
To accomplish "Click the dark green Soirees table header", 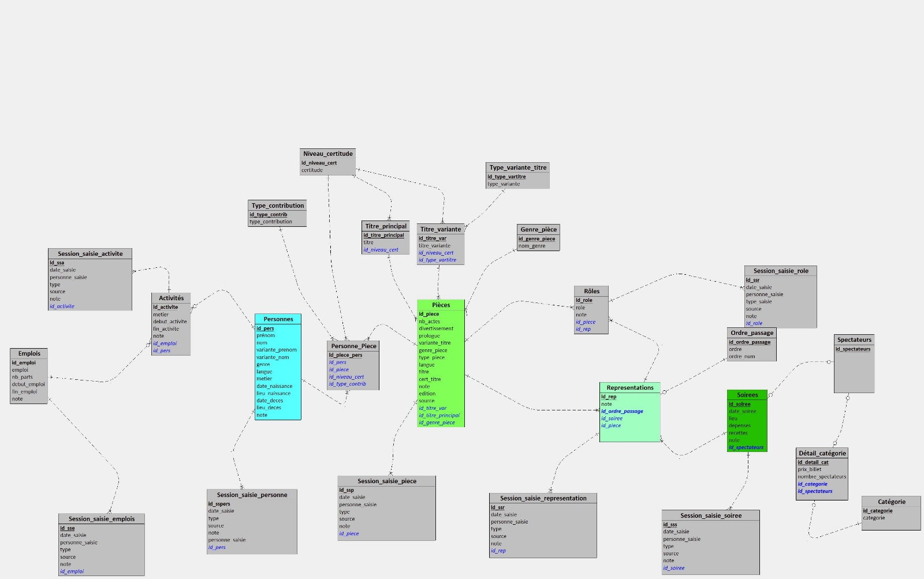I will [747, 395].
